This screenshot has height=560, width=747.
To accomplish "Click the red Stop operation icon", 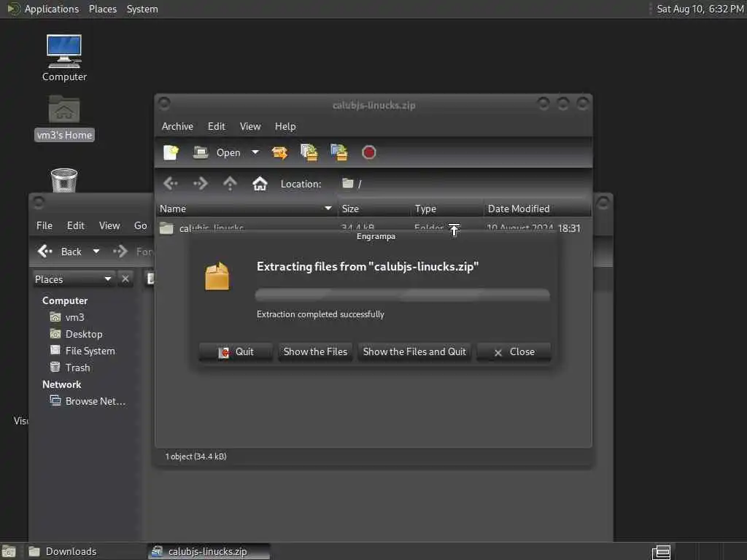I will tap(368, 152).
